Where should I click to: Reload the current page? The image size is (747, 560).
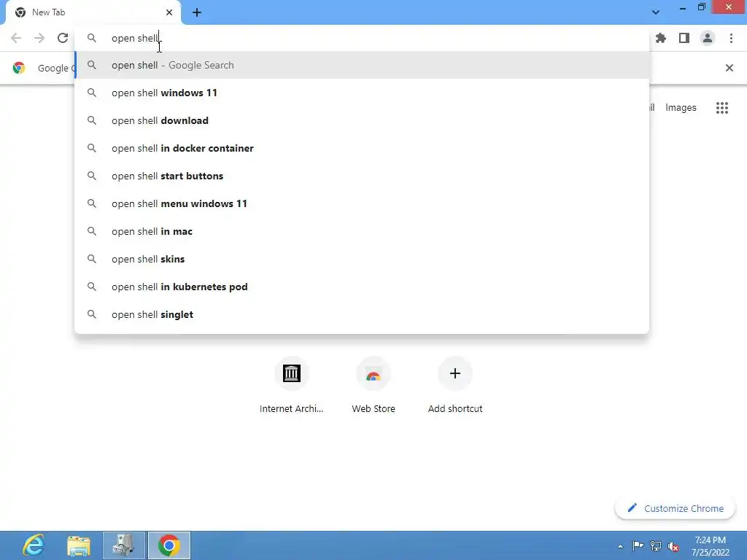(x=63, y=38)
